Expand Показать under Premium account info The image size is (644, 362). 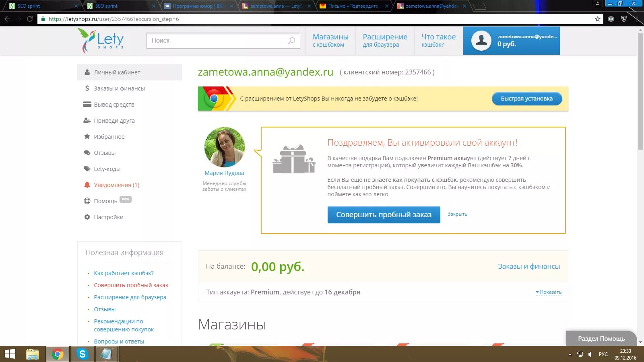point(549,292)
